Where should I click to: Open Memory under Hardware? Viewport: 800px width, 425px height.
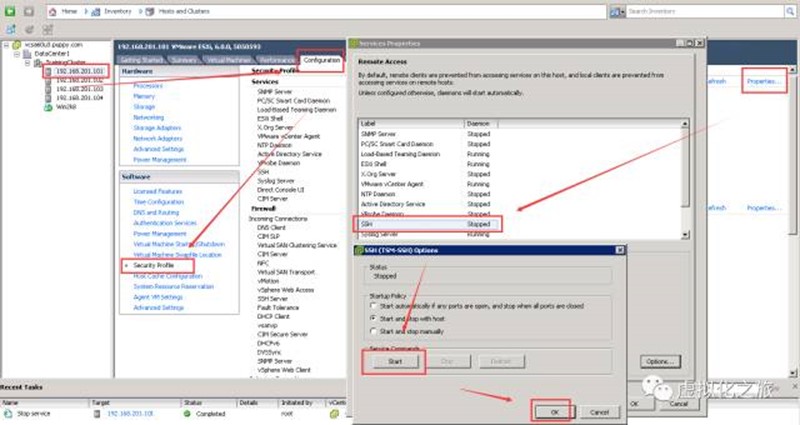click(x=144, y=96)
